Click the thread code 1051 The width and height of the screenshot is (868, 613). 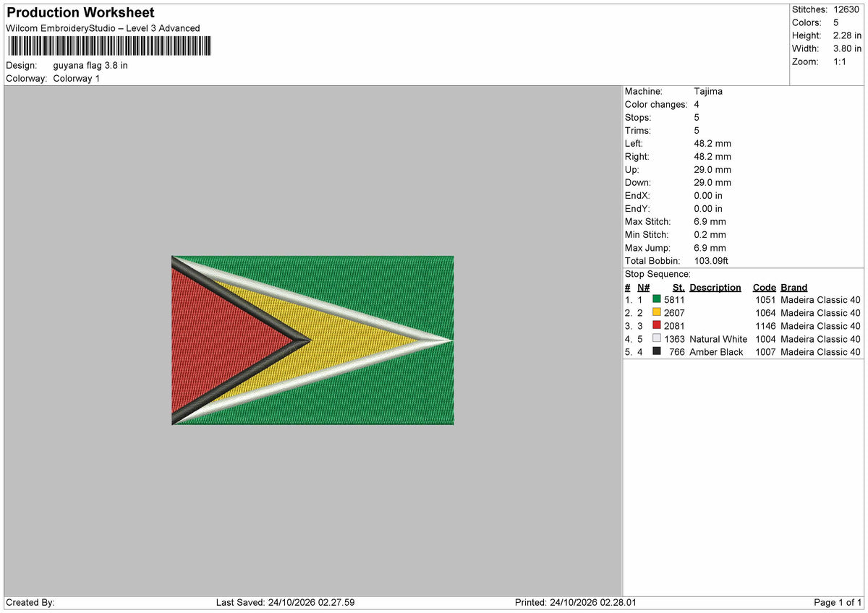click(765, 299)
